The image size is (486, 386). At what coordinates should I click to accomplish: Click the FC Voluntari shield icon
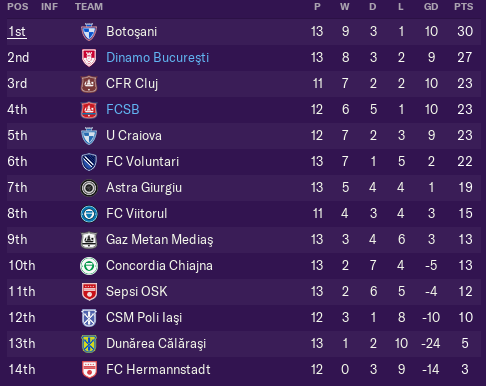point(89,162)
